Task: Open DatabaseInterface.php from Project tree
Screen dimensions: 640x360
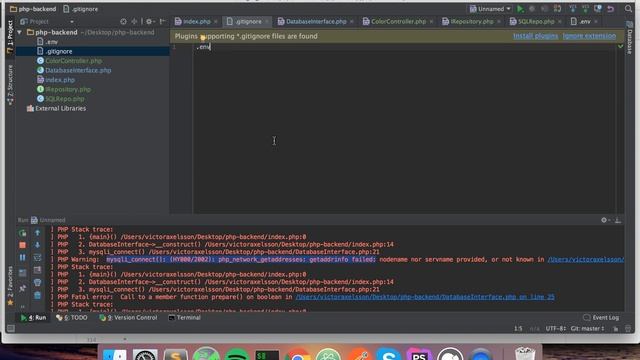Action: pyautogui.click(x=74, y=70)
